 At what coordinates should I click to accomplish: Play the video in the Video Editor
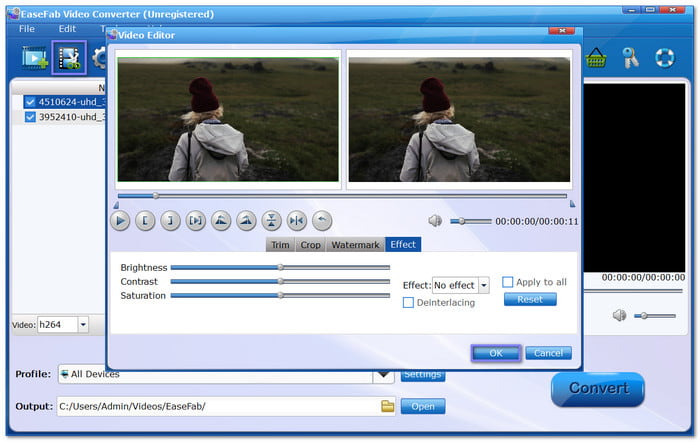pyautogui.click(x=120, y=221)
